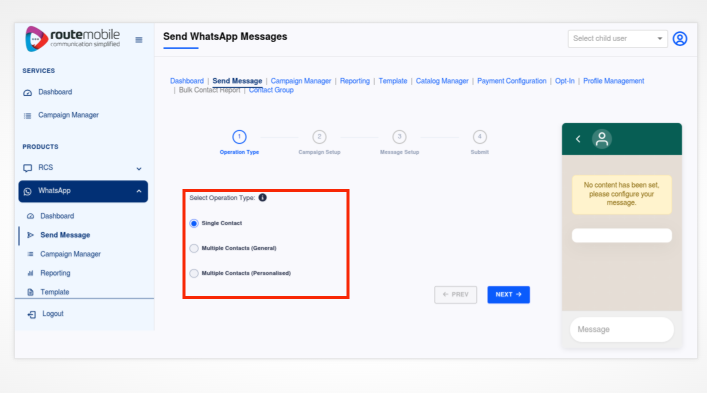
Task: Open Bulk Contact Report link
Action: click(209, 90)
